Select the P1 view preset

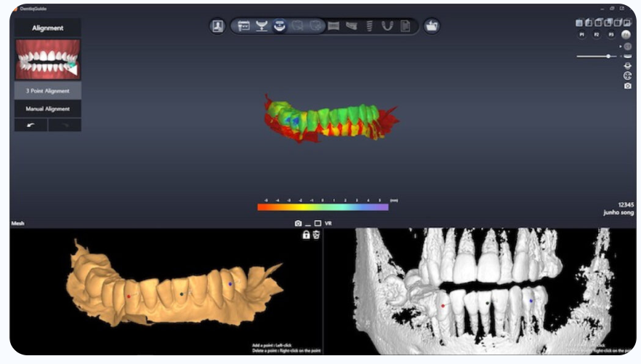tap(582, 34)
